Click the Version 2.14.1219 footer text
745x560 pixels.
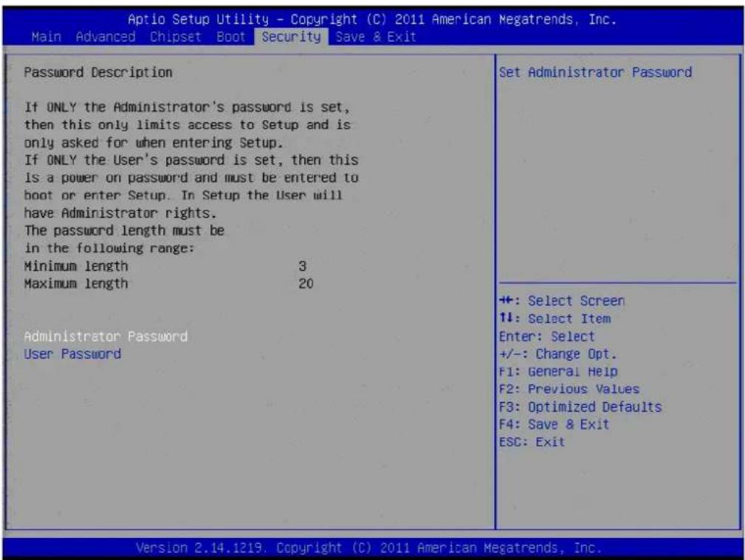point(368,547)
